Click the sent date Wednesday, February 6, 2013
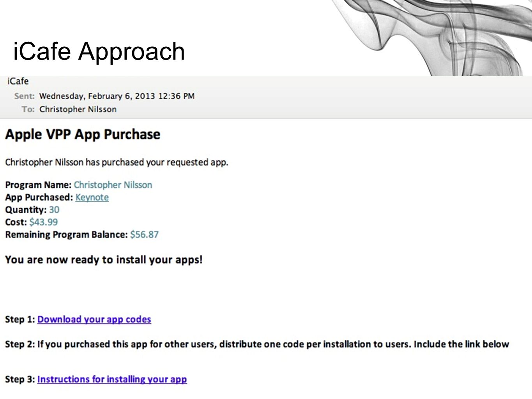532x399 pixels. [117, 96]
